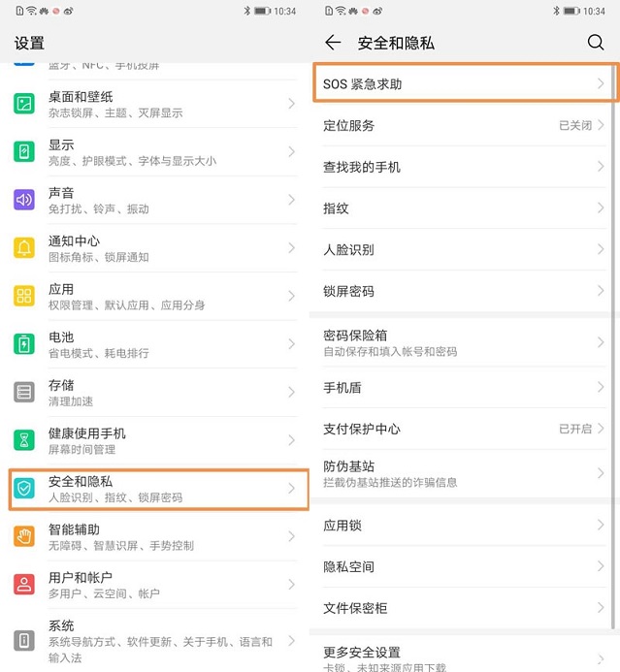Tap the green Battery icon
The width and height of the screenshot is (620, 672).
click(24, 343)
